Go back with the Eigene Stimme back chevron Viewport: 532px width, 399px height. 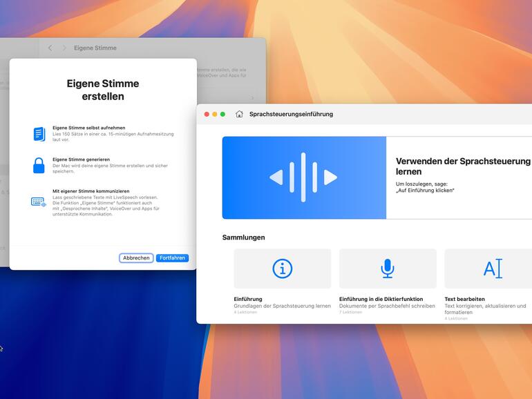50,48
